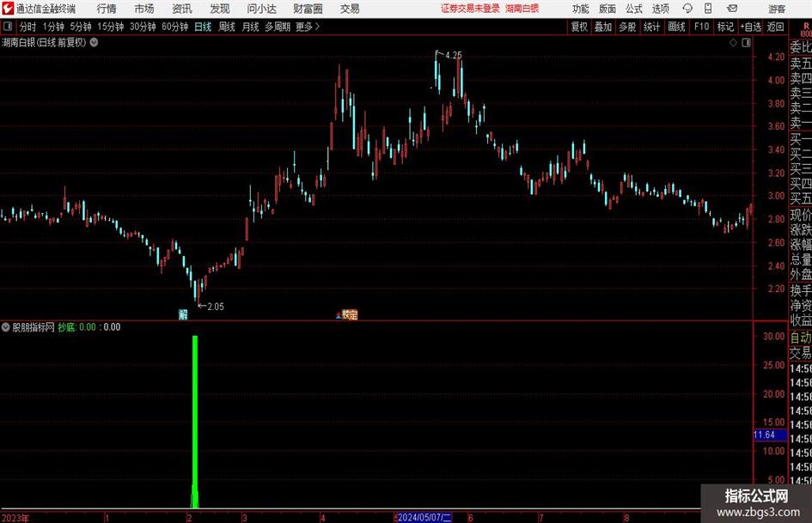Click the 标记 mark button
Image resolution: width=812 pixels, height=523 pixels.
725,27
